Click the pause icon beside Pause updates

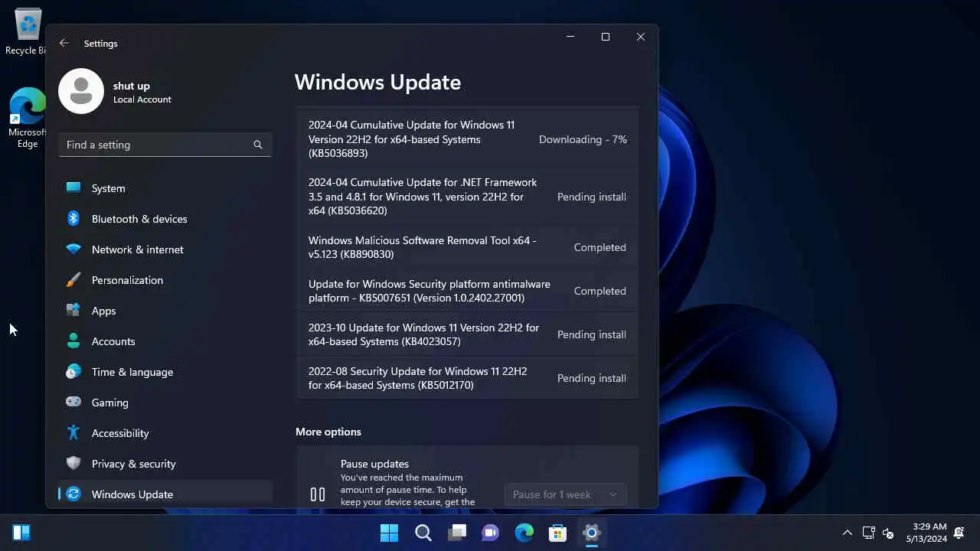(x=318, y=494)
